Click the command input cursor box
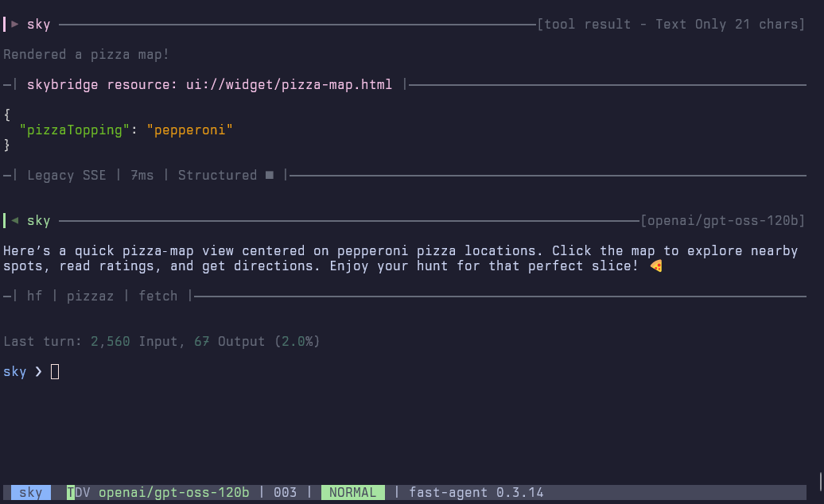The image size is (824, 504). (x=55, y=371)
